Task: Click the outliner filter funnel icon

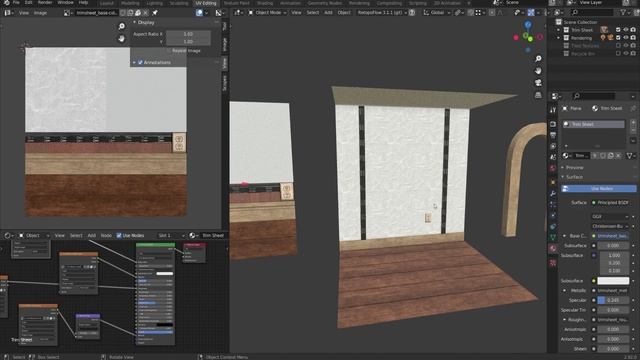Action: tap(624, 13)
